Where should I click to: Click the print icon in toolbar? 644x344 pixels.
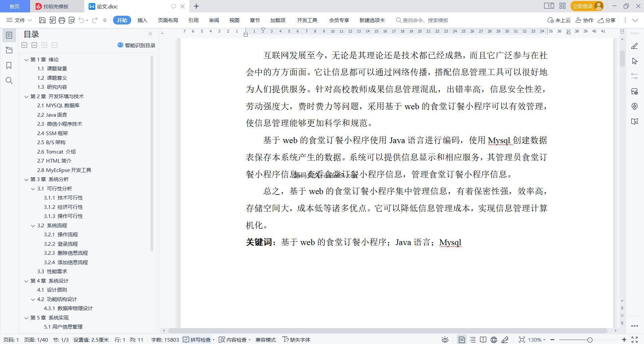pyautogui.click(x=62, y=20)
